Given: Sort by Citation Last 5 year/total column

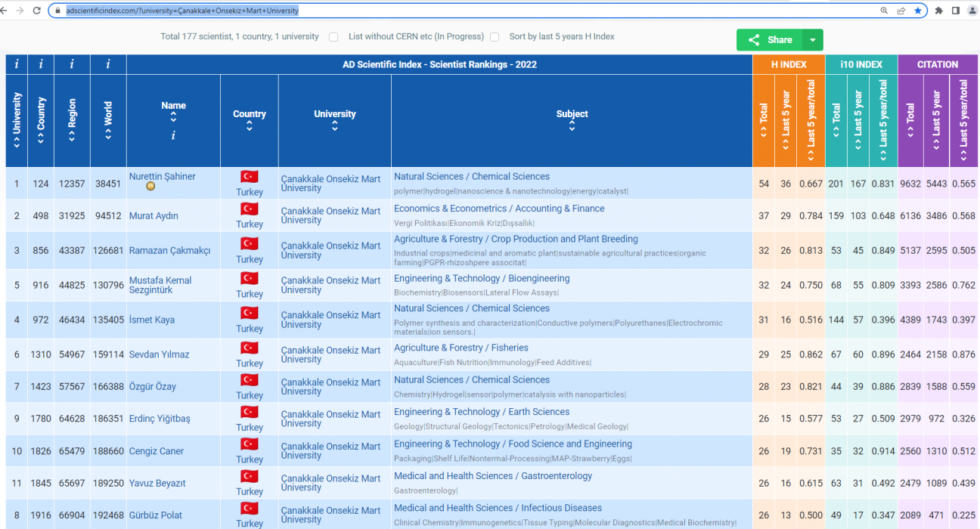Looking at the screenshot, I should point(963,120).
